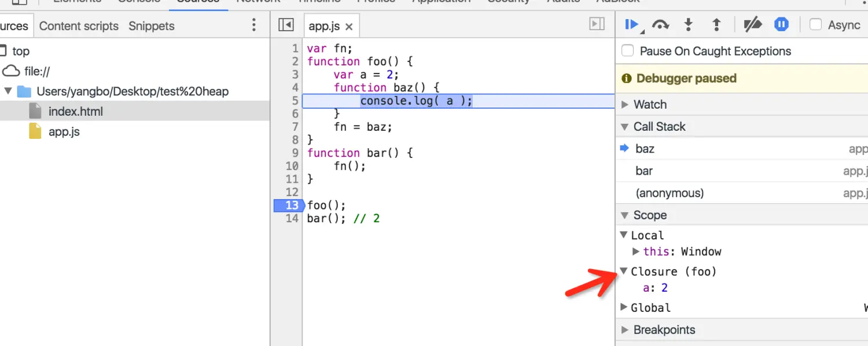Deactivate breakpoints icon
The height and width of the screenshot is (346, 868).
tap(752, 25)
